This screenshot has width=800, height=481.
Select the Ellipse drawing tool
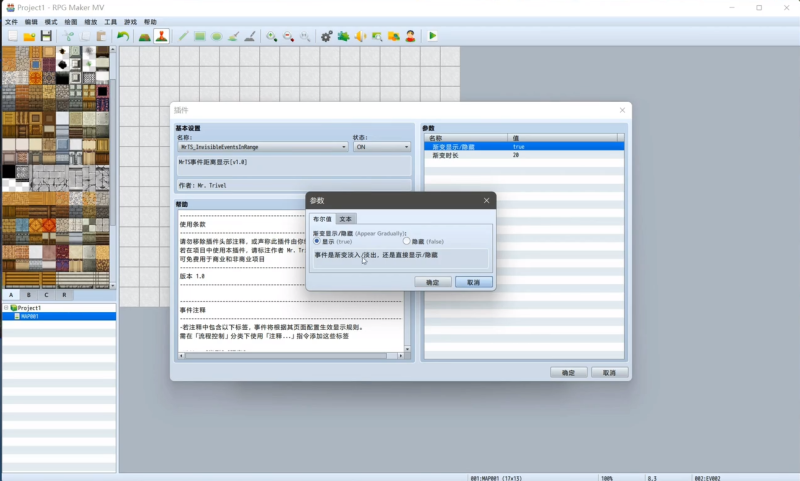pos(217,36)
